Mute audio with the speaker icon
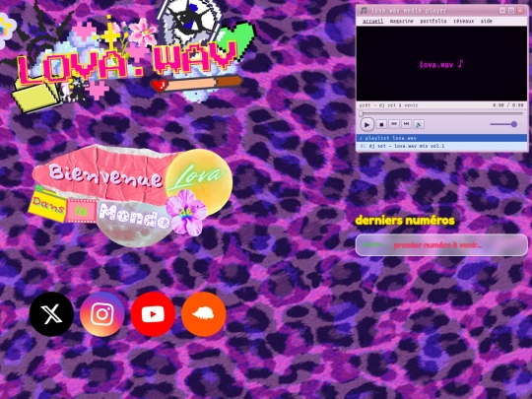532x399 pixels. point(419,124)
